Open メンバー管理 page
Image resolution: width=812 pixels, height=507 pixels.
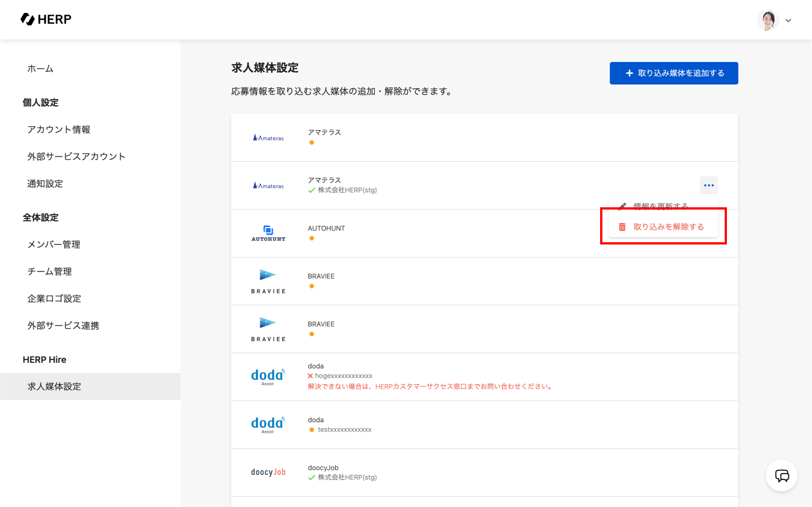[x=54, y=244]
